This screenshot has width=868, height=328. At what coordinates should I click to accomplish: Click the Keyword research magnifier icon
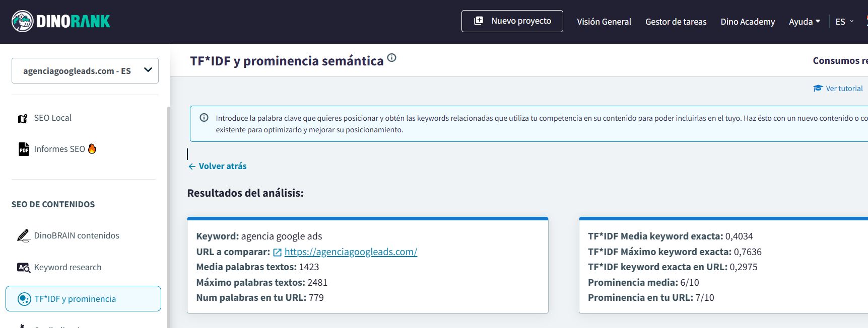[24, 268]
